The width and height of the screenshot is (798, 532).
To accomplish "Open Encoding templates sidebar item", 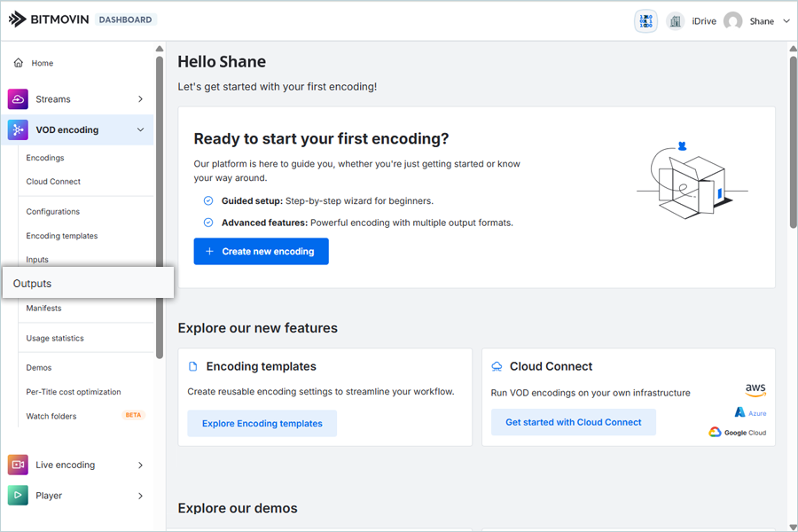I will click(62, 236).
